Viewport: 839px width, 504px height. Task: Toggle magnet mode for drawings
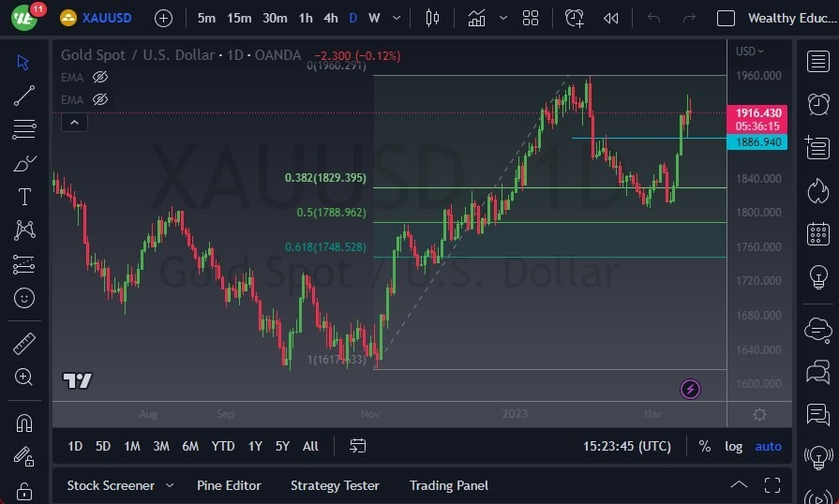24,423
